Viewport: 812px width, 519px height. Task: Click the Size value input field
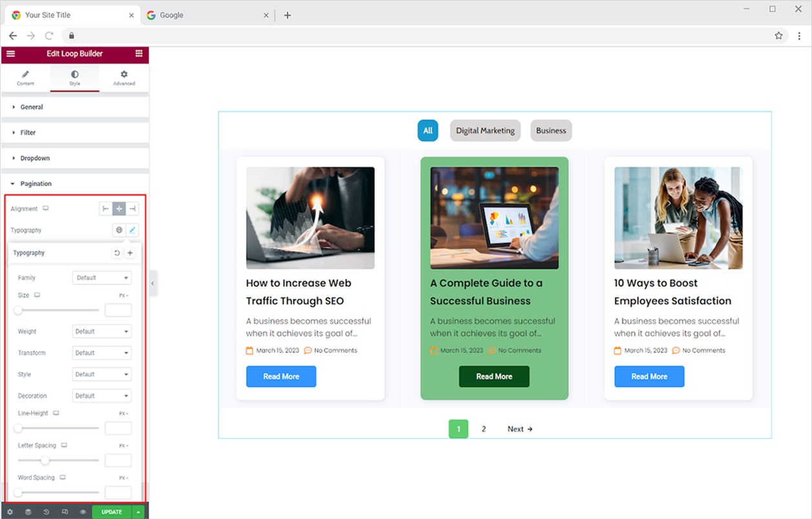pos(118,310)
